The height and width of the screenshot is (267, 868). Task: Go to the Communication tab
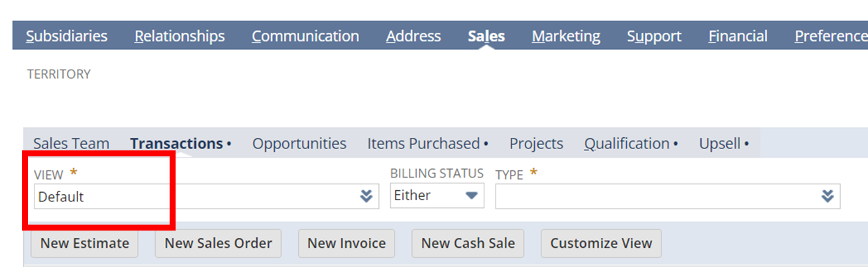(x=305, y=36)
